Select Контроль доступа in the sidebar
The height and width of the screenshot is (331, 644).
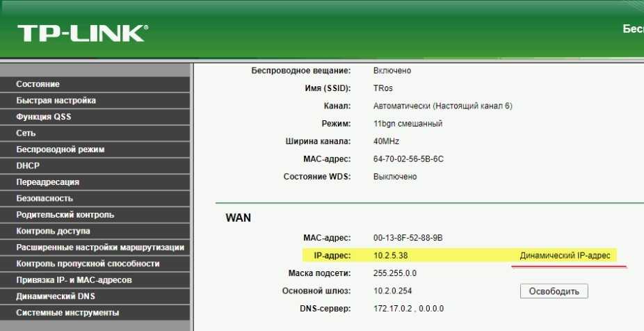[x=53, y=231]
